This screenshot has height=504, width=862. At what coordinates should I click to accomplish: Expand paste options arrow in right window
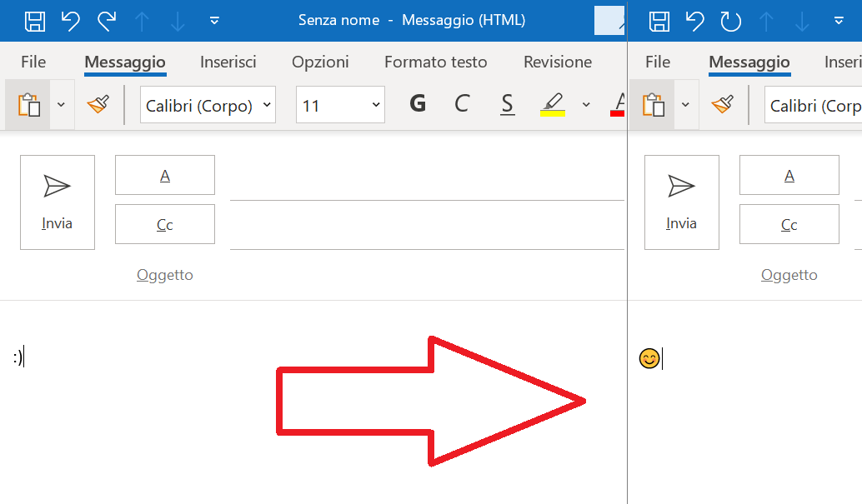pos(686,104)
